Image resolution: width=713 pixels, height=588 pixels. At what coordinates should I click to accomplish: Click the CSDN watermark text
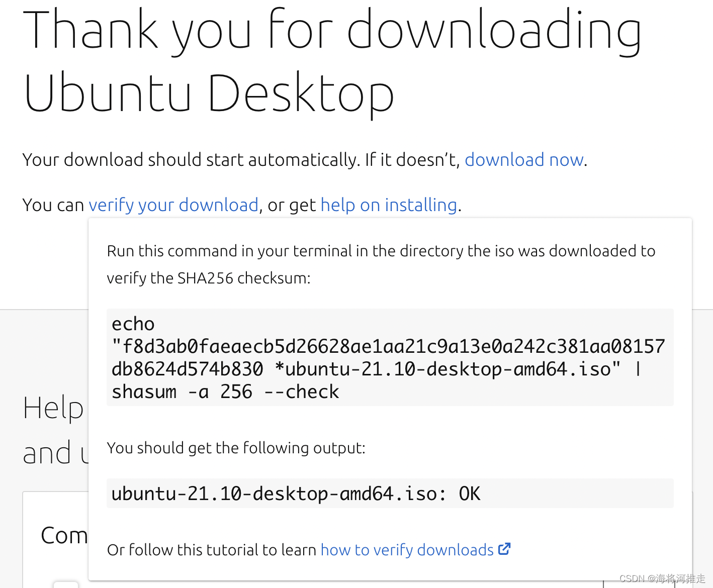(x=662, y=578)
